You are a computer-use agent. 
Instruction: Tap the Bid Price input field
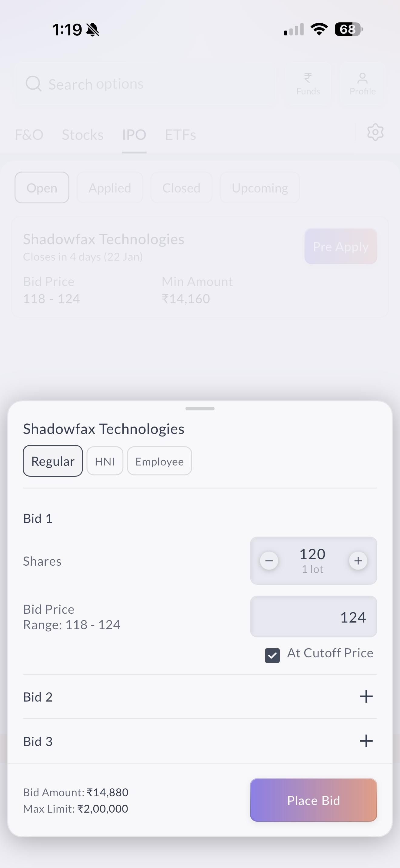click(x=313, y=616)
